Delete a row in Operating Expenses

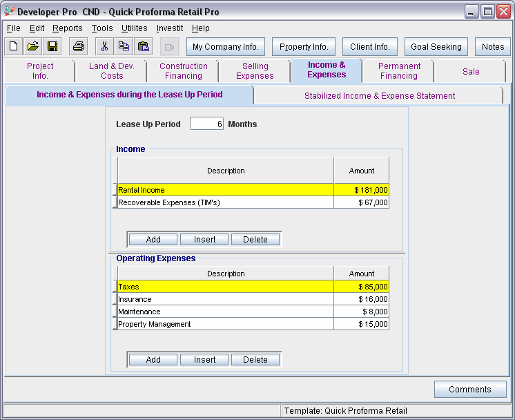(x=255, y=359)
